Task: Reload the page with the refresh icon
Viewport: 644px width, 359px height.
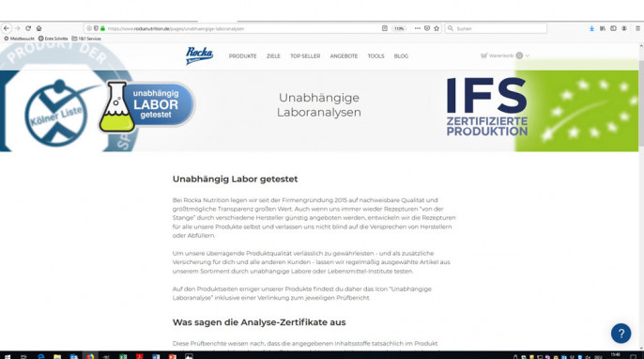Action: (x=28, y=28)
